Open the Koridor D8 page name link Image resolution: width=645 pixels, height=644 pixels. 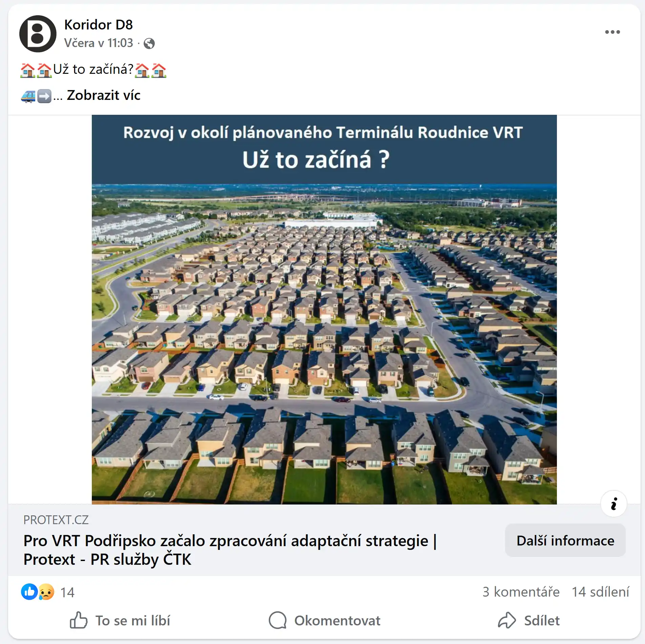pyautogui.click(x=99, y=25)
